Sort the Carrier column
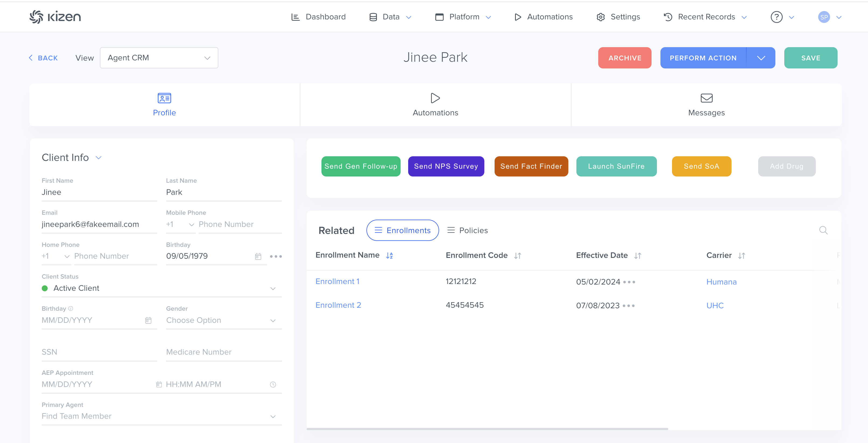This screenshot has height=443, width=868. (741, 256)
